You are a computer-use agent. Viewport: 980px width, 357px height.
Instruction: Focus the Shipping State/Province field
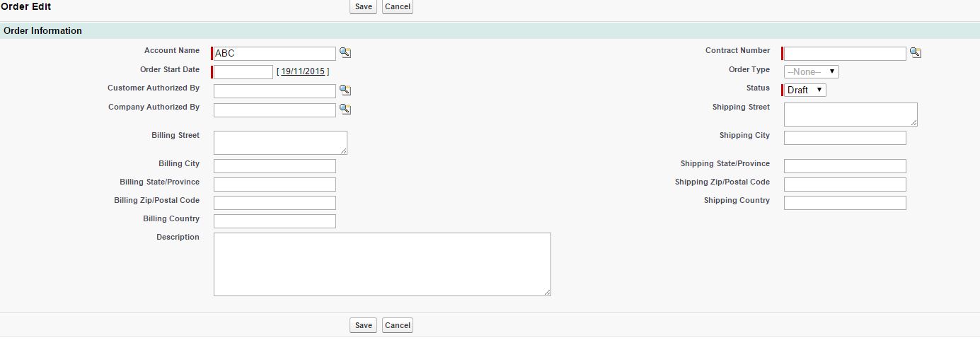click(845, 166)
